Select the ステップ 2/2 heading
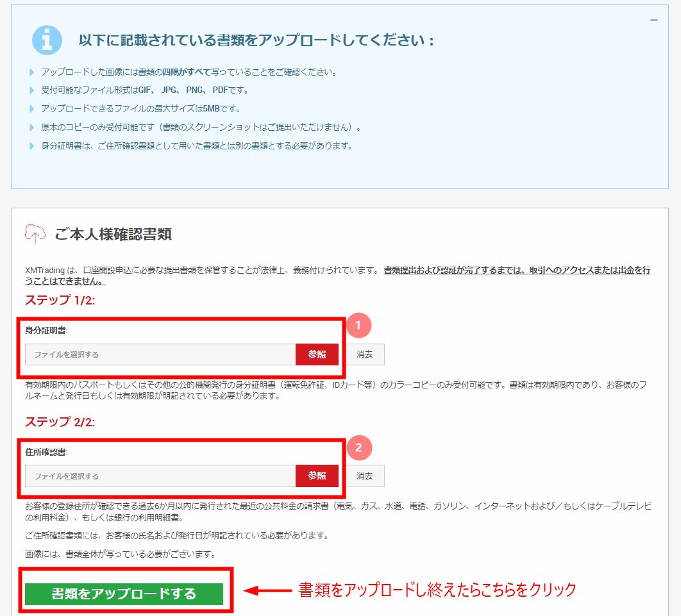 (60, 422)
